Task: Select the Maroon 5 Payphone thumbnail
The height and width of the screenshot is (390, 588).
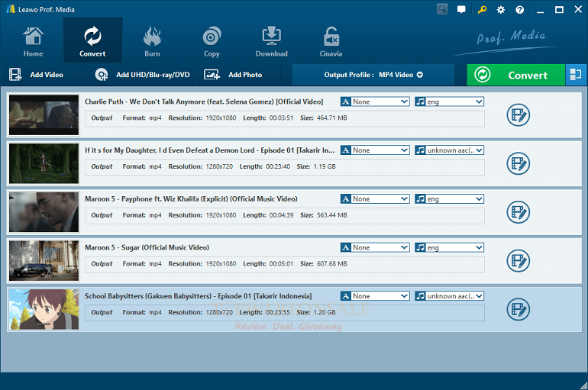Action: click(44, 212)
